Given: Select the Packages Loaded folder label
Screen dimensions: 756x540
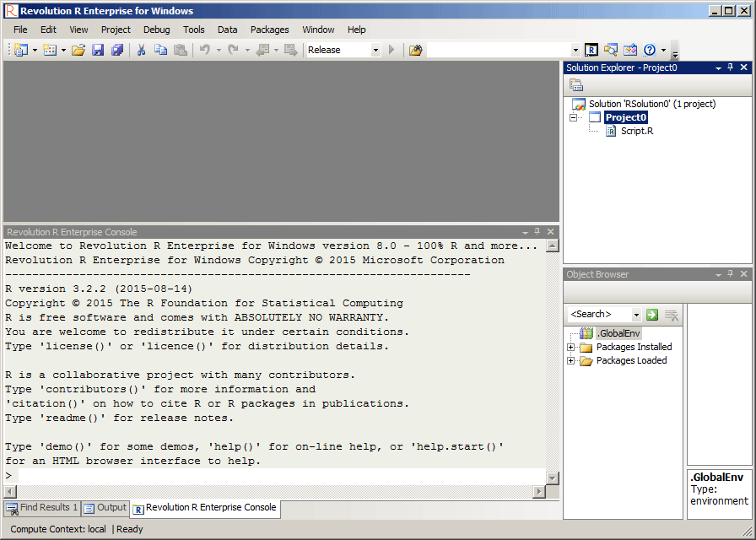Looking at the screenshot, I should (x=632, y=360).
